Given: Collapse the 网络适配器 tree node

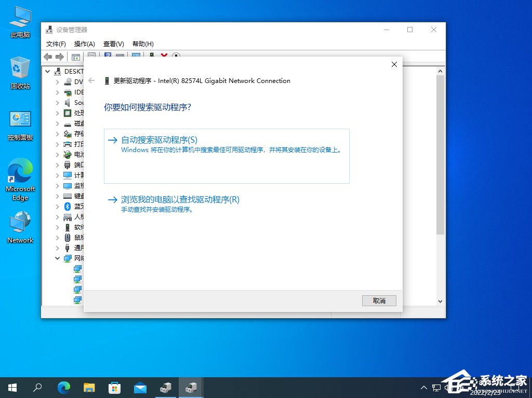Looking at the screenshot, I should [x=57, y=258].
